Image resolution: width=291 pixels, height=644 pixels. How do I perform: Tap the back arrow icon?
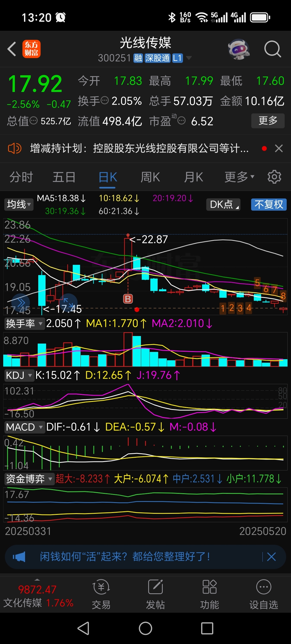[x=12, y=49]
